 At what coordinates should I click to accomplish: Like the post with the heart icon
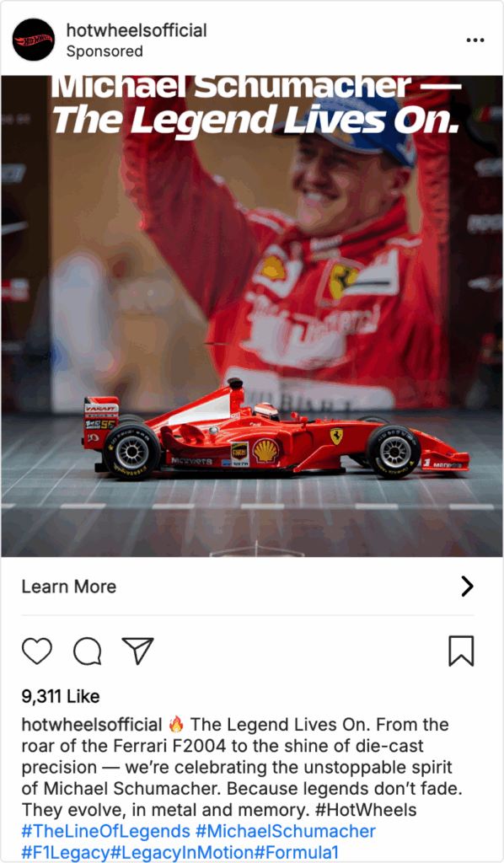tap(37, 651)
